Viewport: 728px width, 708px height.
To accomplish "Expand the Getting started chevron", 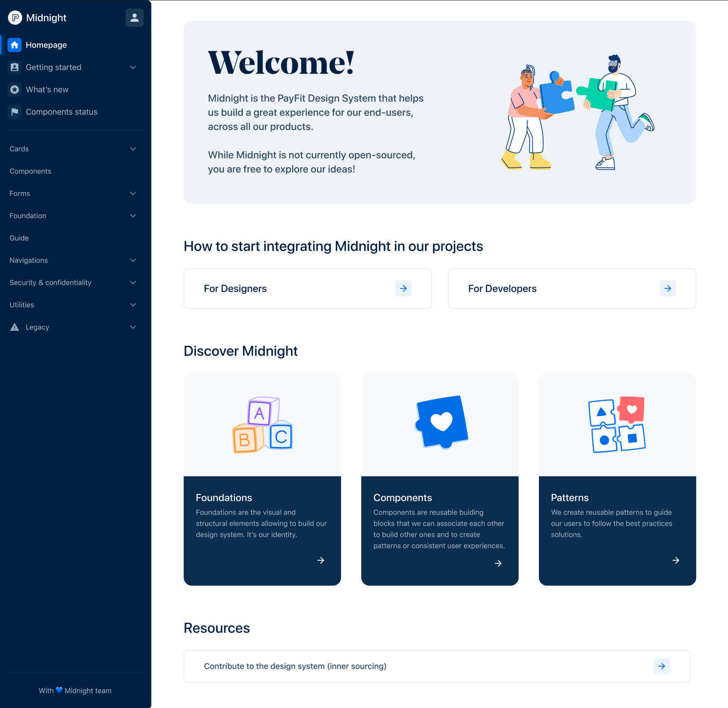I will (133, 67).
